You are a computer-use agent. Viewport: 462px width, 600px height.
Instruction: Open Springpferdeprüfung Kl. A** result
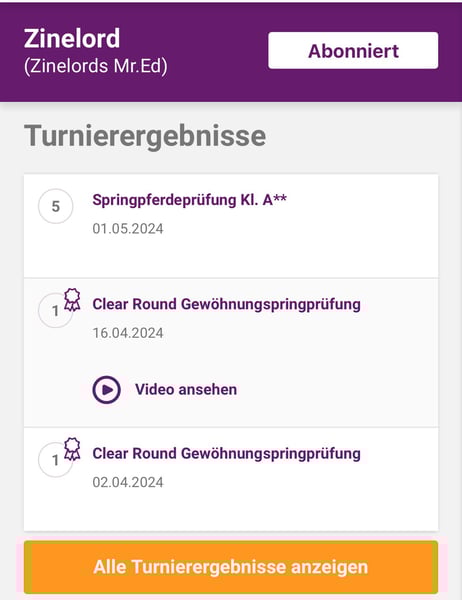[x=189, y=200]
